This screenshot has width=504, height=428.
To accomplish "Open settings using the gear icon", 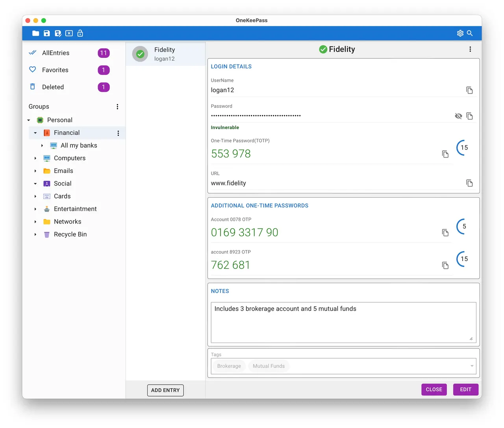I will (460, 33).
